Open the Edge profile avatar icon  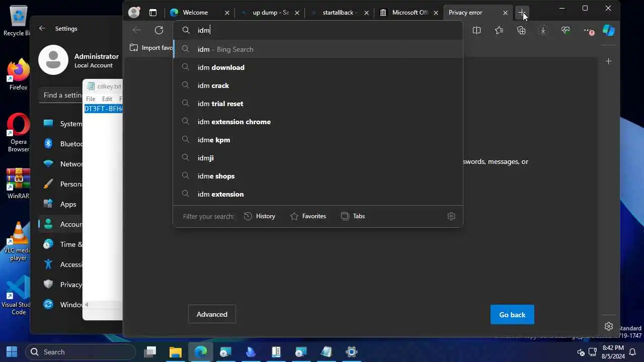tap(134, 13)
